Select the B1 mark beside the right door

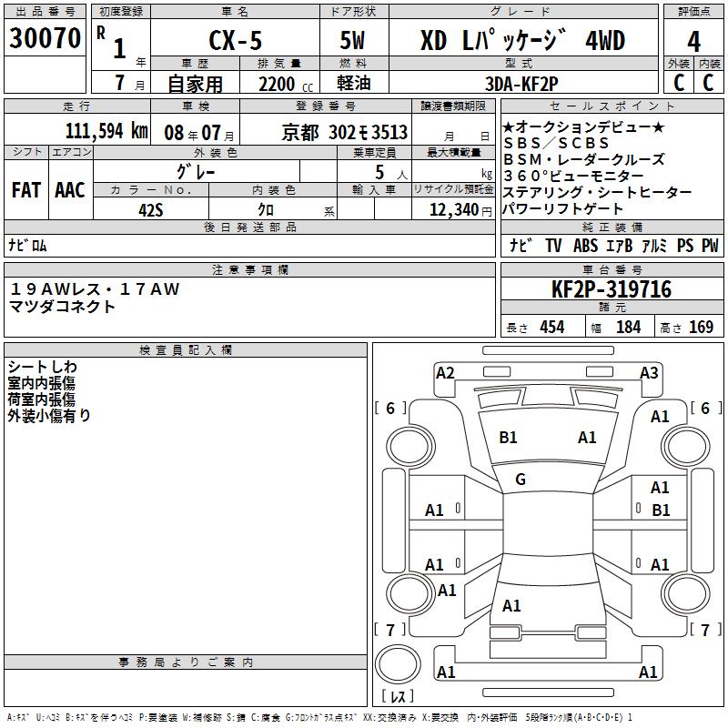[661, 511]
